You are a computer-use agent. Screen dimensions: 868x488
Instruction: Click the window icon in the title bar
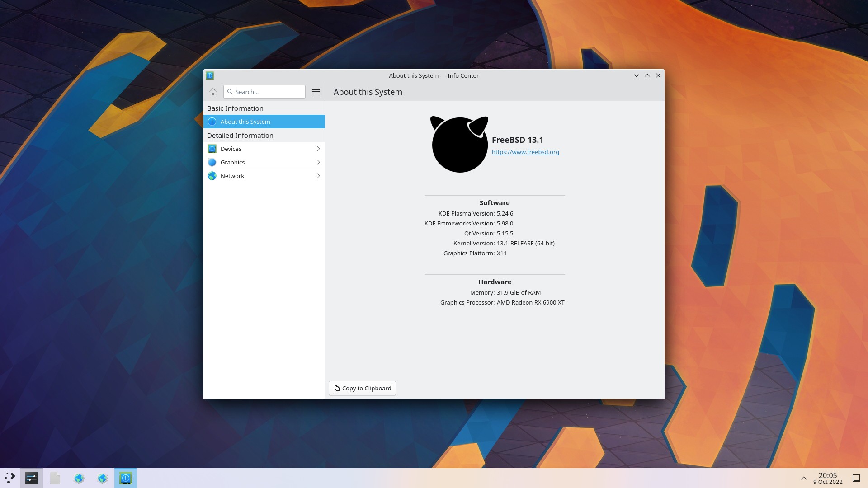pyautogui.click(x=210, y=75)
